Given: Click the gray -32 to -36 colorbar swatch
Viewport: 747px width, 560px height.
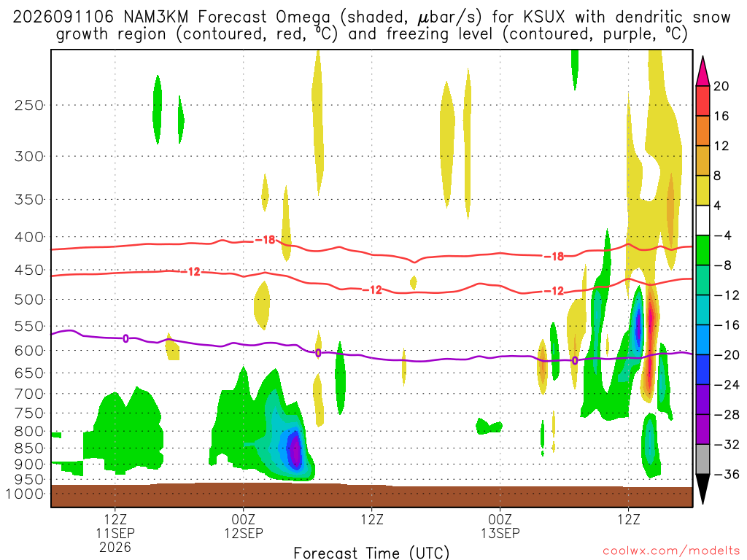Looking at the screenshot, I should pos(703,459).
